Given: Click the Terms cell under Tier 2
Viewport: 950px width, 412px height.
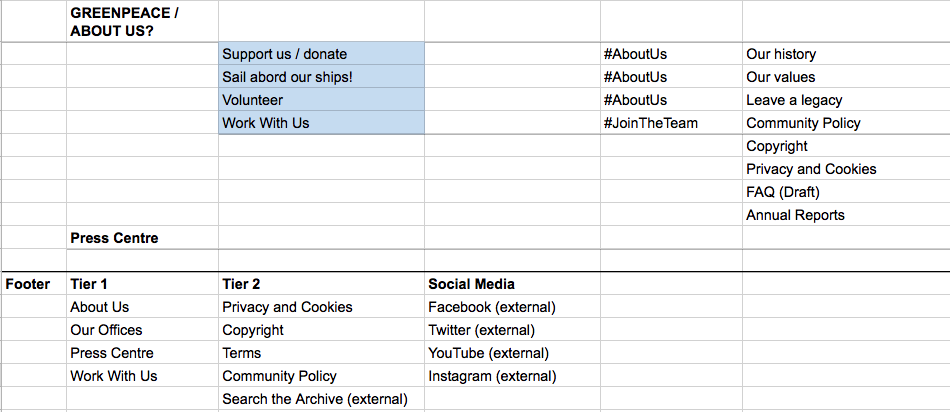Looking at the screenshot, I should pos(321,353).
